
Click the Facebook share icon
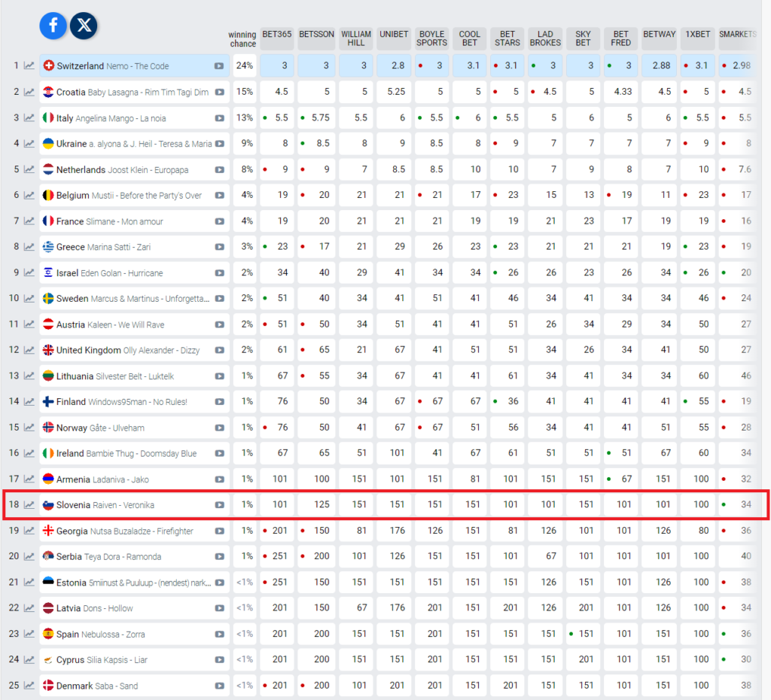53,26
